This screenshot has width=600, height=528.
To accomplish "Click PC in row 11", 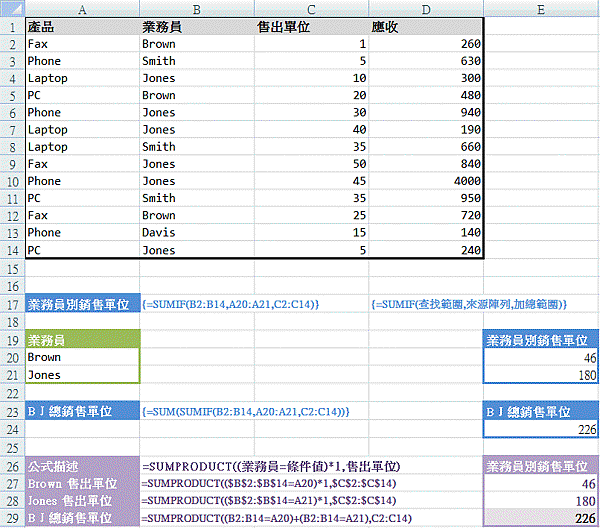I will 83,198.
